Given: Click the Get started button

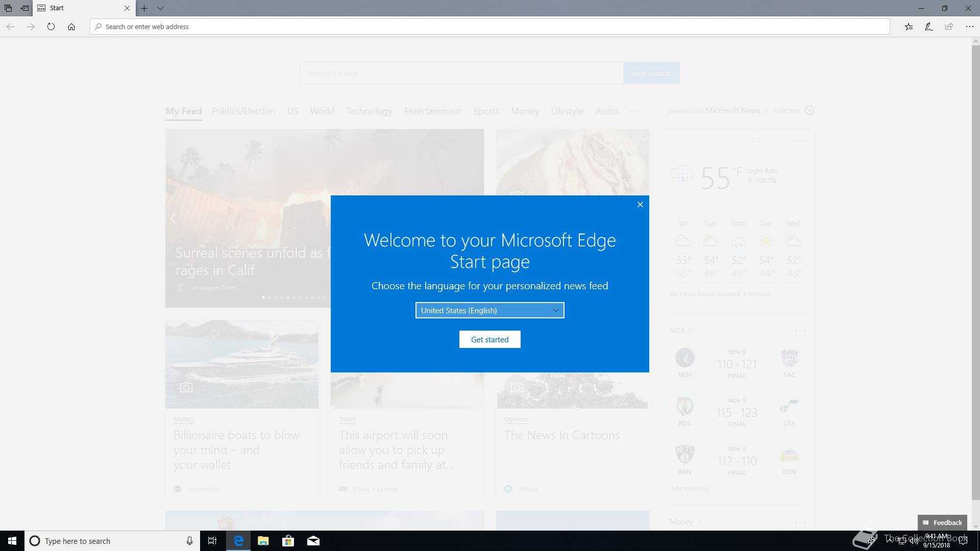Looking at the screenshot, I should click(490, 339).
